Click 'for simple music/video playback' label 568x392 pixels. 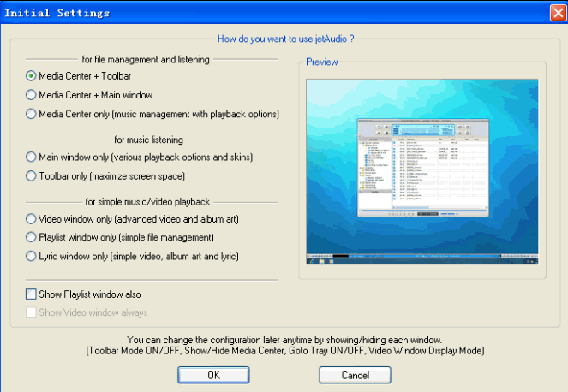tap(147, 202)
